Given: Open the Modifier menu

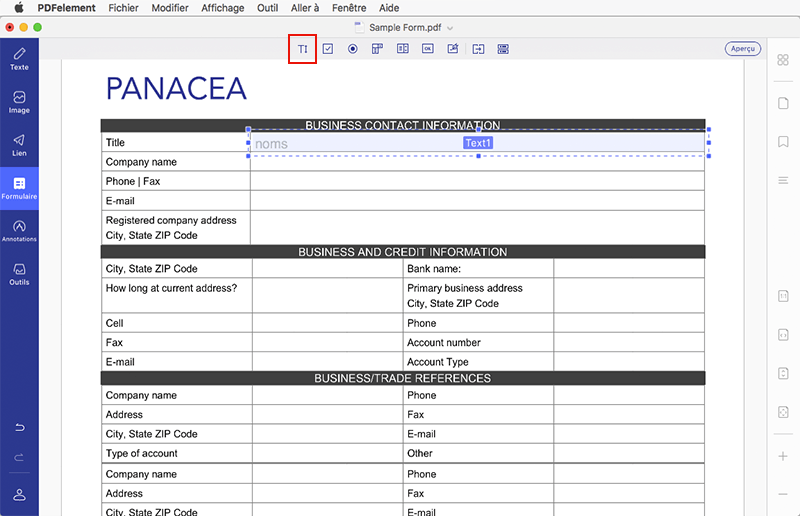Looking at the screenshot, I should [x=170, y=8].
